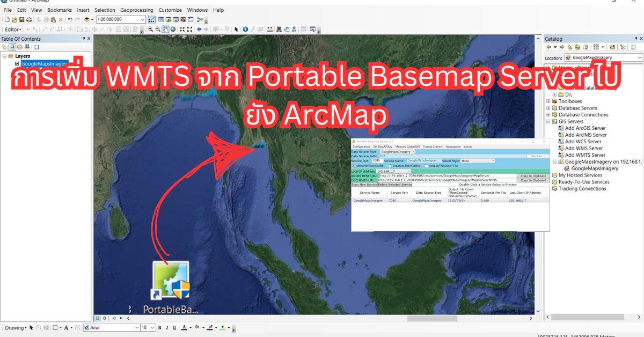This screenshot has width=644, height=337.
Task: Switch to Layout View button
Action: tap(104, 318)
